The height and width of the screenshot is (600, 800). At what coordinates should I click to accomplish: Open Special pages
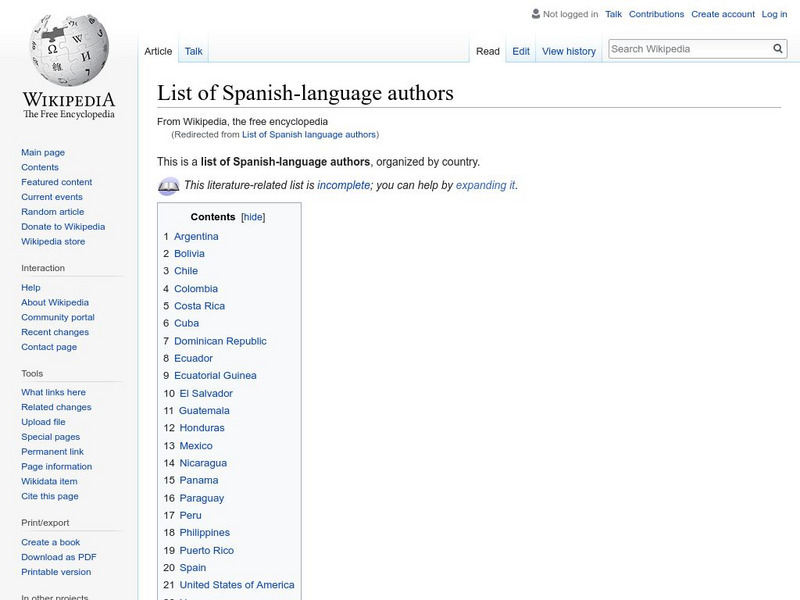click(51, 436)
